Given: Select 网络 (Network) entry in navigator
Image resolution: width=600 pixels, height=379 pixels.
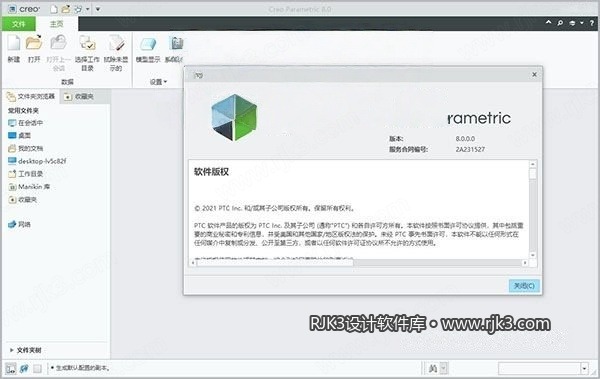Looking at the screenshot, I should coord(20,224).
